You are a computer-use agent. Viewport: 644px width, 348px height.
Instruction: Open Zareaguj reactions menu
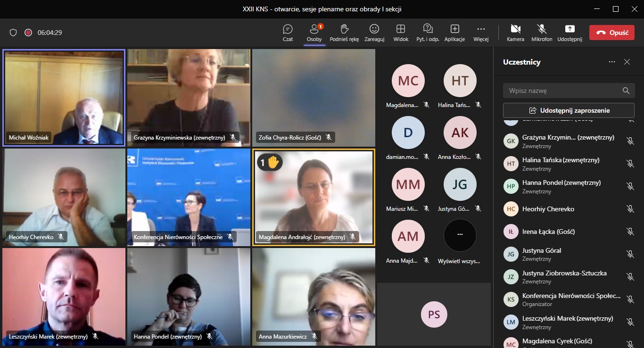[x=374, y=32]
